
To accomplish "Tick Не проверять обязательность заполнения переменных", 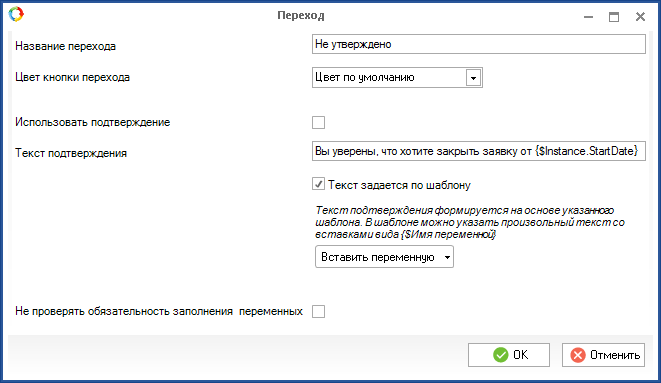I will pyautogui.click(x=318, y=311).
